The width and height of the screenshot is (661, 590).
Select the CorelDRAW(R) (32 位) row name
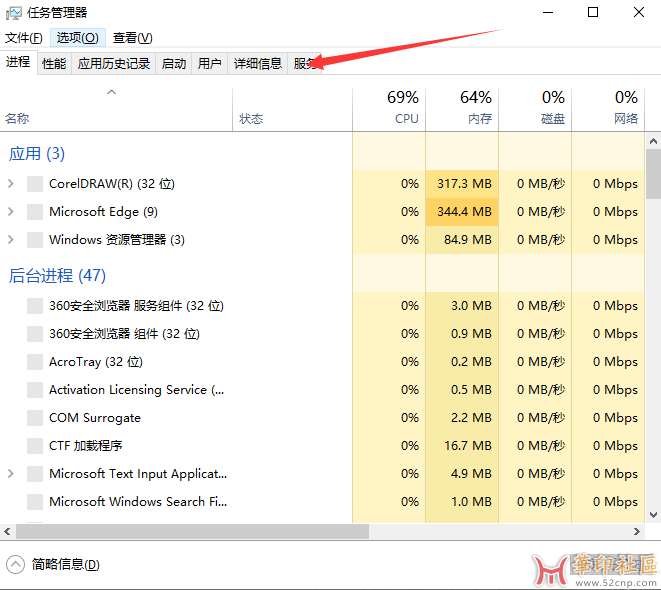click(112, 184)
